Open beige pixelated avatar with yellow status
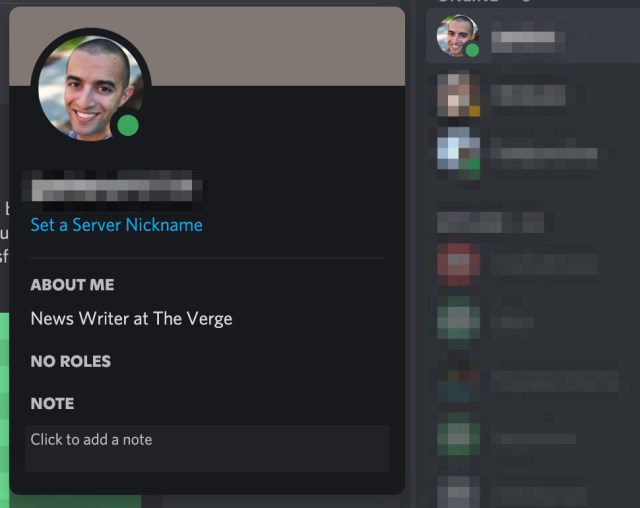640x508 pixels. (x=458, y=95)
